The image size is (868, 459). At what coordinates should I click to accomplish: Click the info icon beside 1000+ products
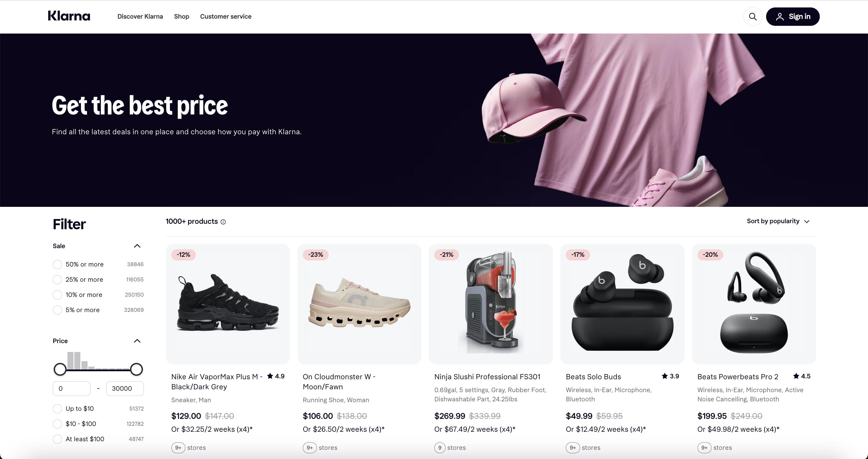coord(223,221)
